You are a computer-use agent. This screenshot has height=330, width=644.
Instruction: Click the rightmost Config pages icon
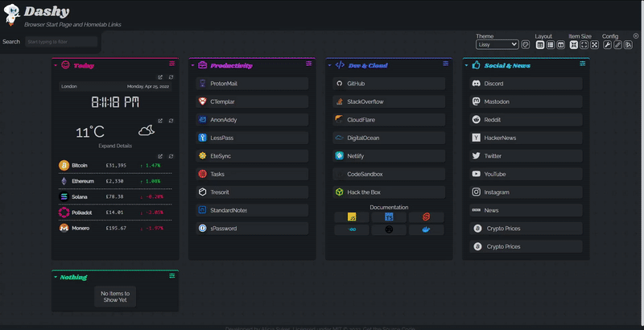coord(628,45)
